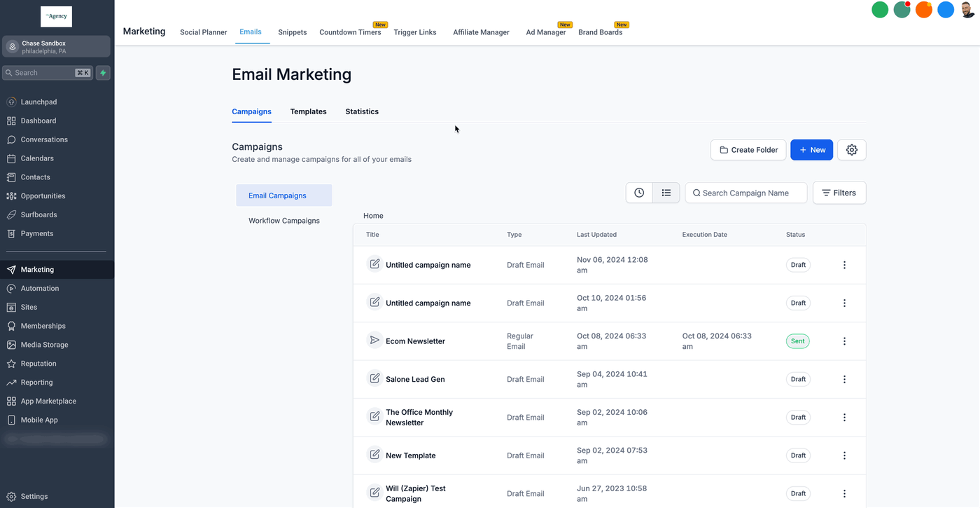
Task: Click the green lightning bolt quick-action icon
Action: [103, 73]
